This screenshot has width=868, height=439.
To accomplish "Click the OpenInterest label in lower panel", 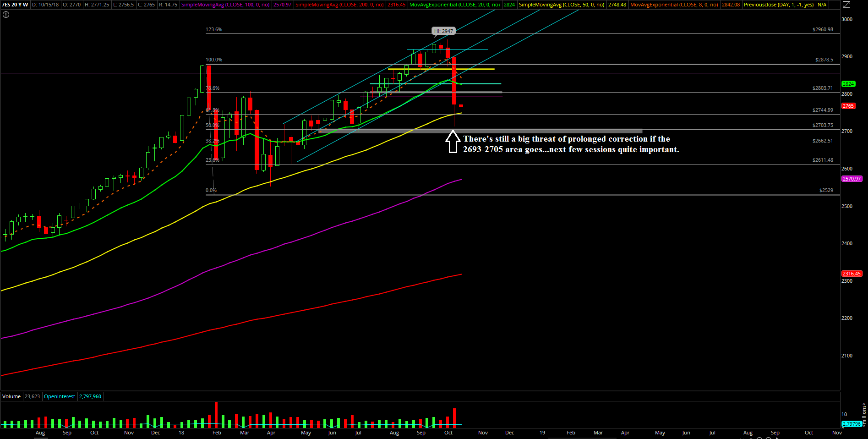I will (x=60, y=396).
